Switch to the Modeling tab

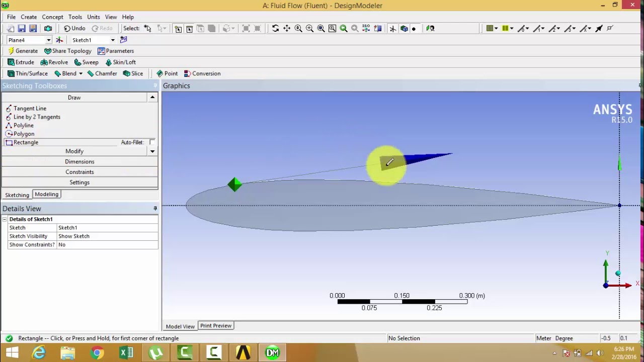[x=46, y=194]
